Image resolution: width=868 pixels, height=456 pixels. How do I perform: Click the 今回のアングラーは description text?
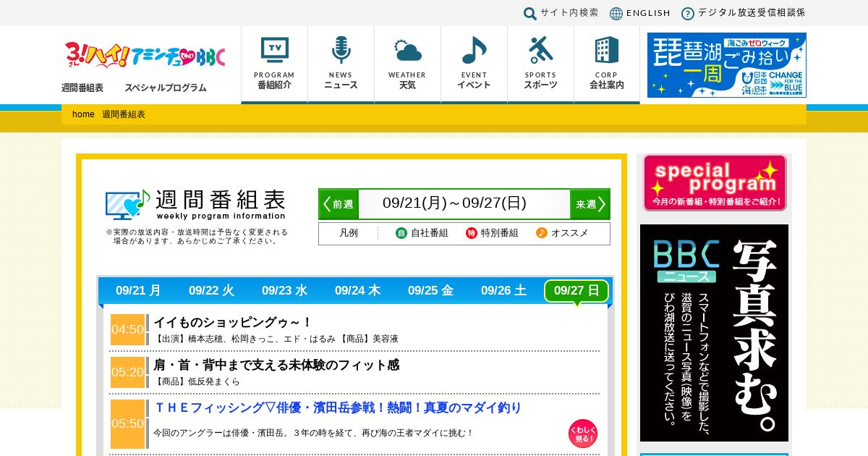[x=313, y=433]
